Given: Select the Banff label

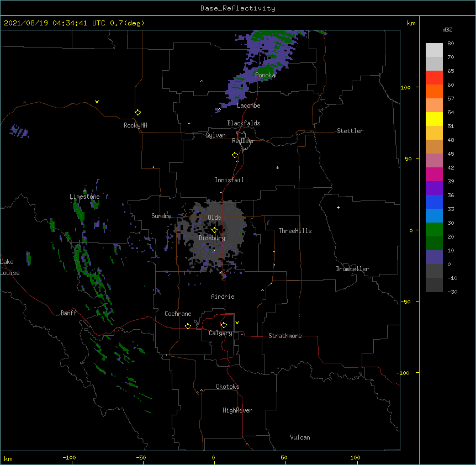Looking at the screenshot, I should coord(68,313).
